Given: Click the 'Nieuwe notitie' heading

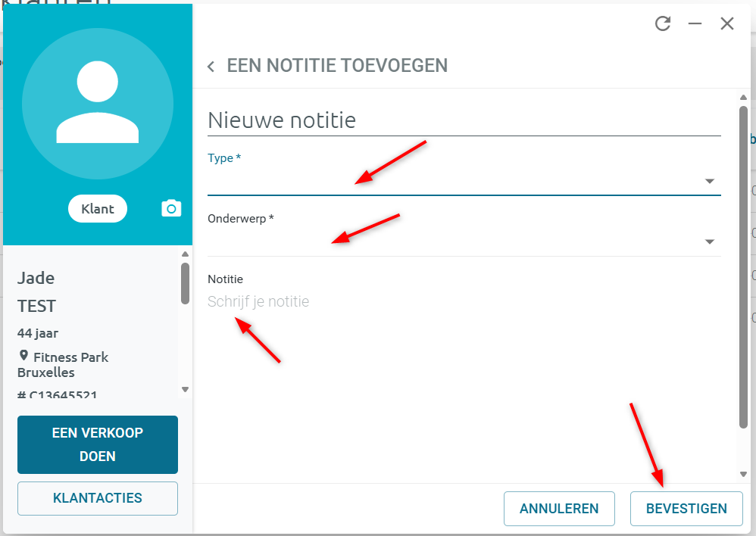Looking at the screenshot, I should tap(282, 120).
